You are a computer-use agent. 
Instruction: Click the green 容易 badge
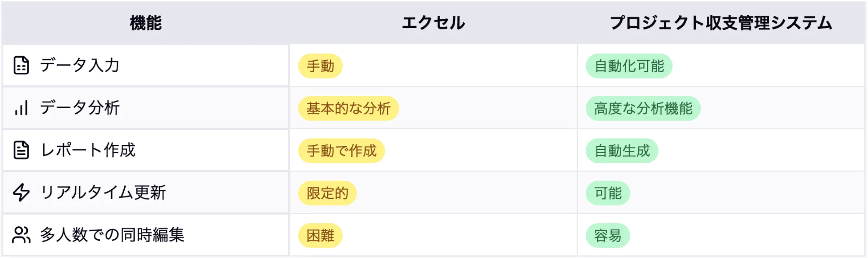608,236
